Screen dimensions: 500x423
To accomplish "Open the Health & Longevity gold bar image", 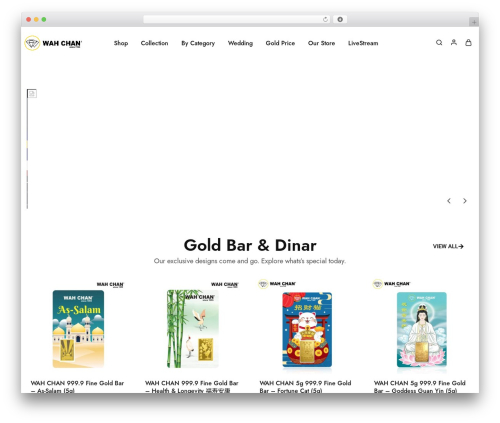I will tap(193, 329).
